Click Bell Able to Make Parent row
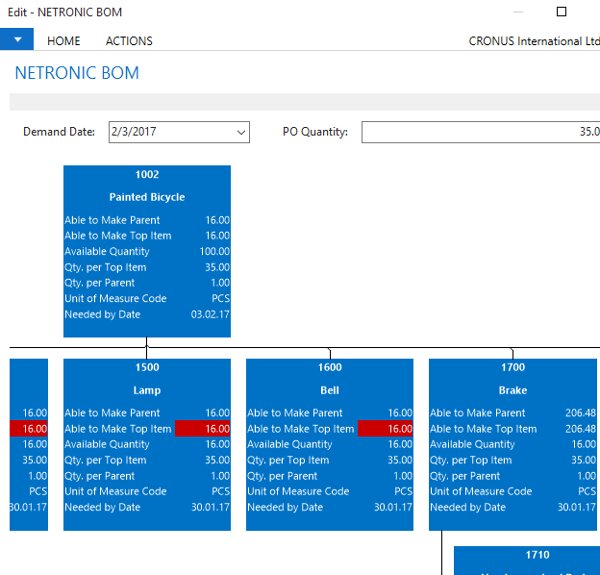Image resolution: width=600 pixels, height=575 pixels. 330,413
